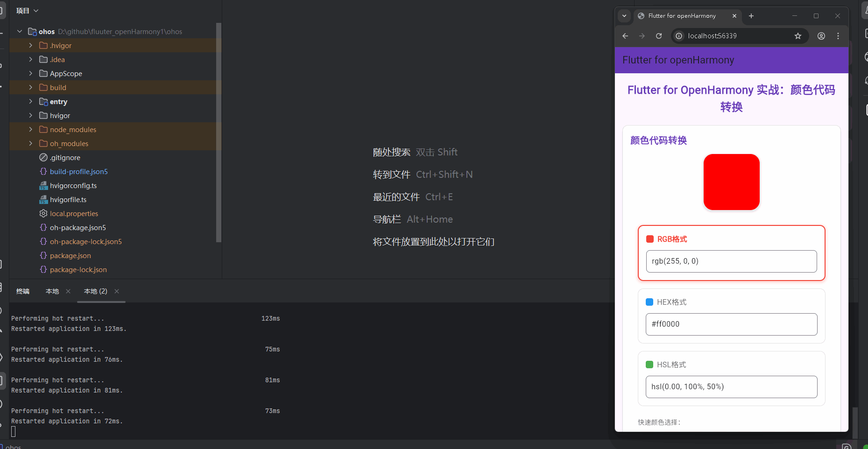Viewport: 868px width, 449px height.
Task: Close the Flutter for openHarmony browser tab
Action: click(734, 16)
